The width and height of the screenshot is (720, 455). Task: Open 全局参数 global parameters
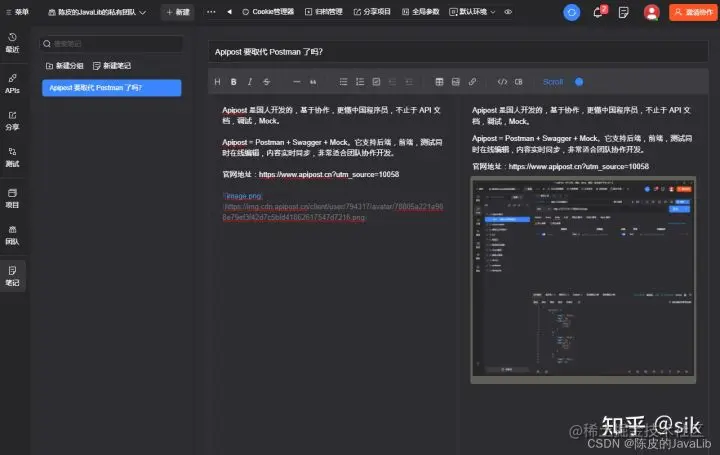pyautogui.click(x=421, y=12)
